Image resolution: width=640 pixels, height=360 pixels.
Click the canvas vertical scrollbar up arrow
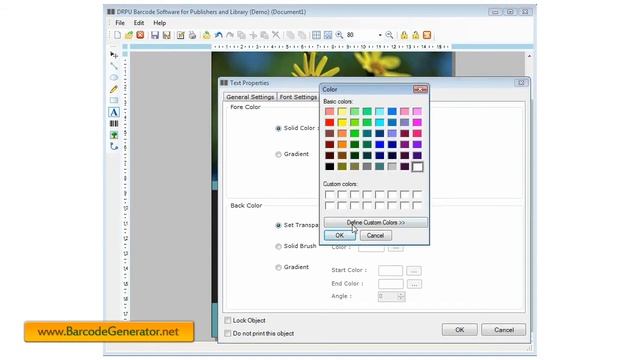click(529, 56)
